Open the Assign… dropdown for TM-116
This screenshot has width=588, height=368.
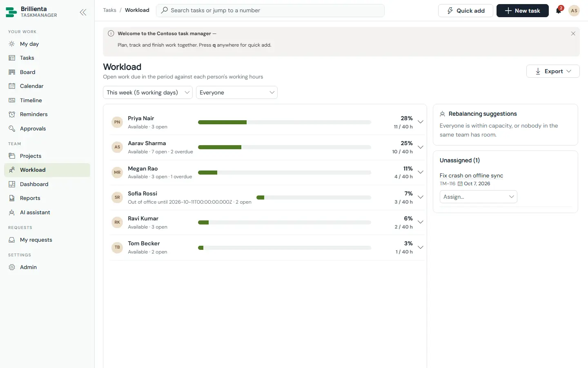[478, 197]
